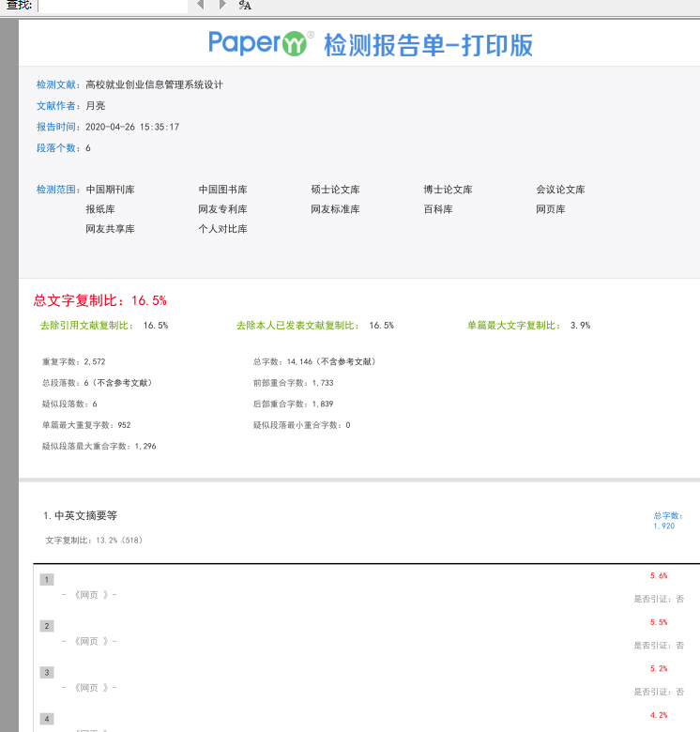This screenshot has width=700, height=732.
Task: Click 网友共享库 in detection range
Action: pos(110,229)
